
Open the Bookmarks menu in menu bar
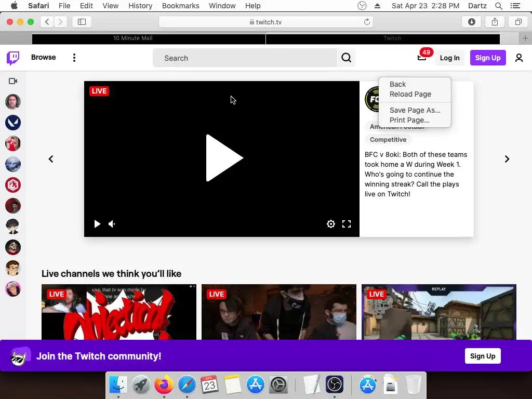click(180, 6)
